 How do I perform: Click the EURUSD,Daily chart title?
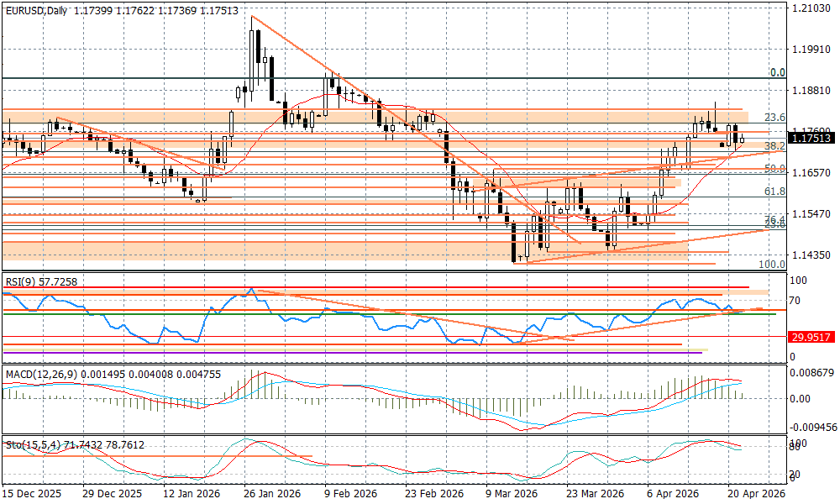tap(36, 10)
